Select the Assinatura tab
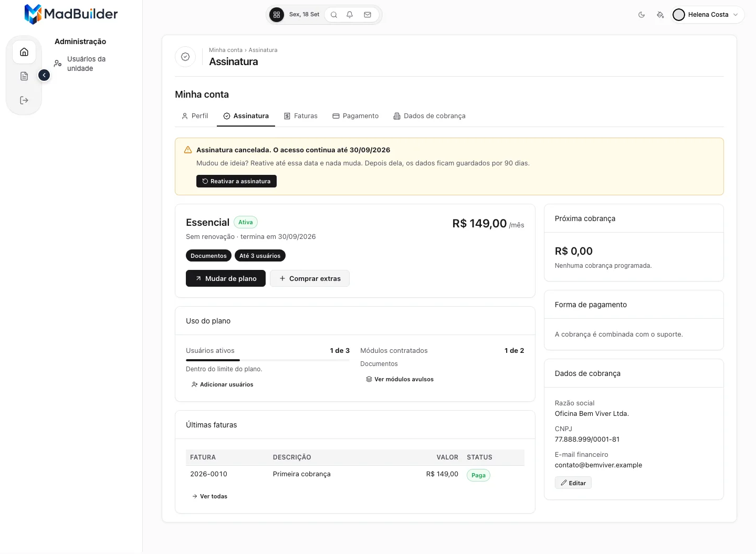Image resolution: width=756 pixels, height=554 pixels. tap(246, 116)
